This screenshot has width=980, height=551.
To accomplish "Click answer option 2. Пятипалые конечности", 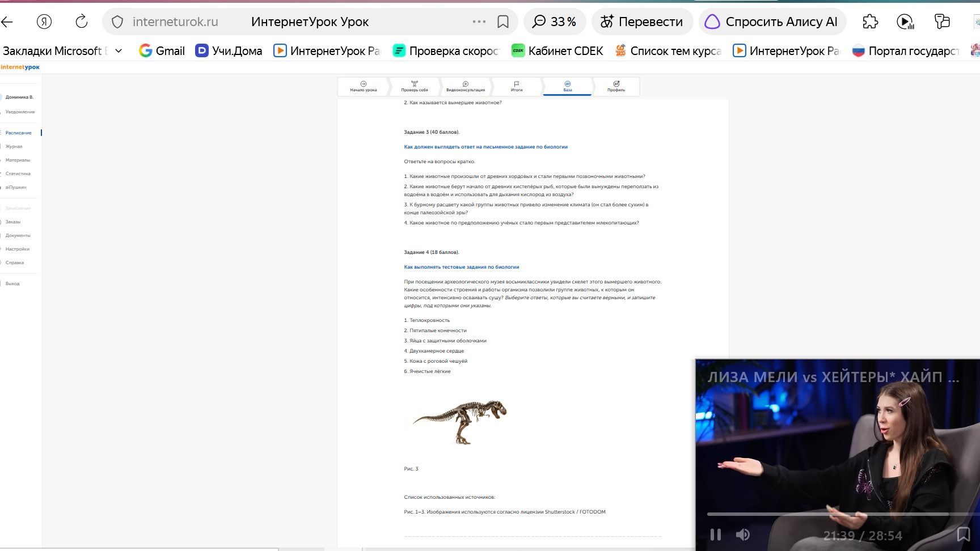I will (x=435, y=330).
